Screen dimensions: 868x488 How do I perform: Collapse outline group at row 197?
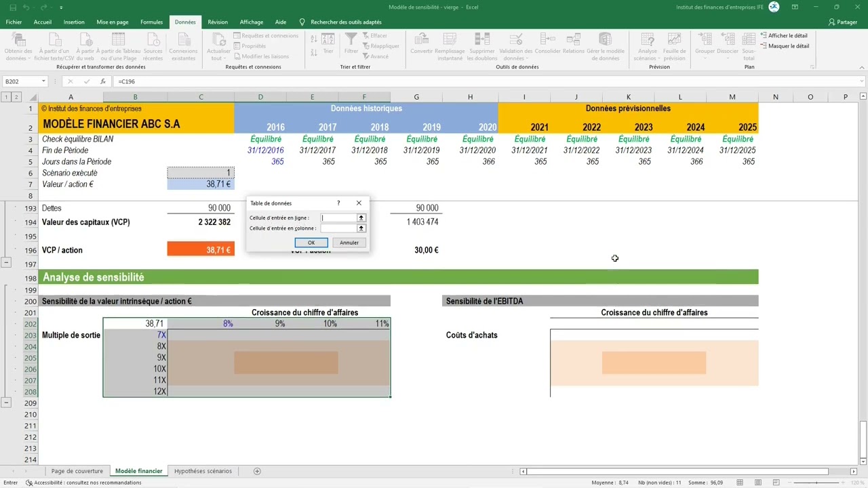pyautogui.click(x=6, y=262)
